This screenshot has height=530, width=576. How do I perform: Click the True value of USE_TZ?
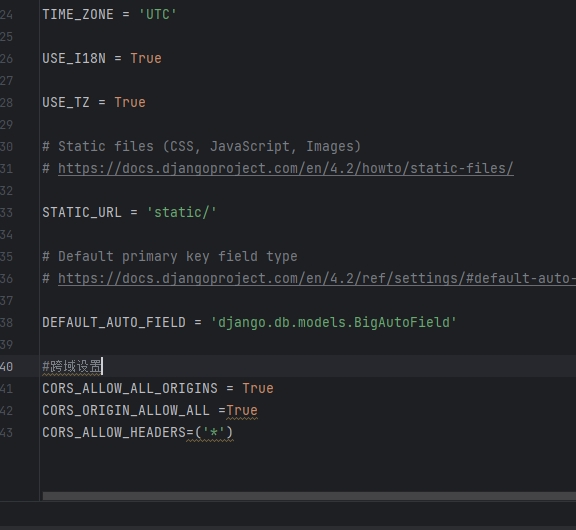point(130,102)
